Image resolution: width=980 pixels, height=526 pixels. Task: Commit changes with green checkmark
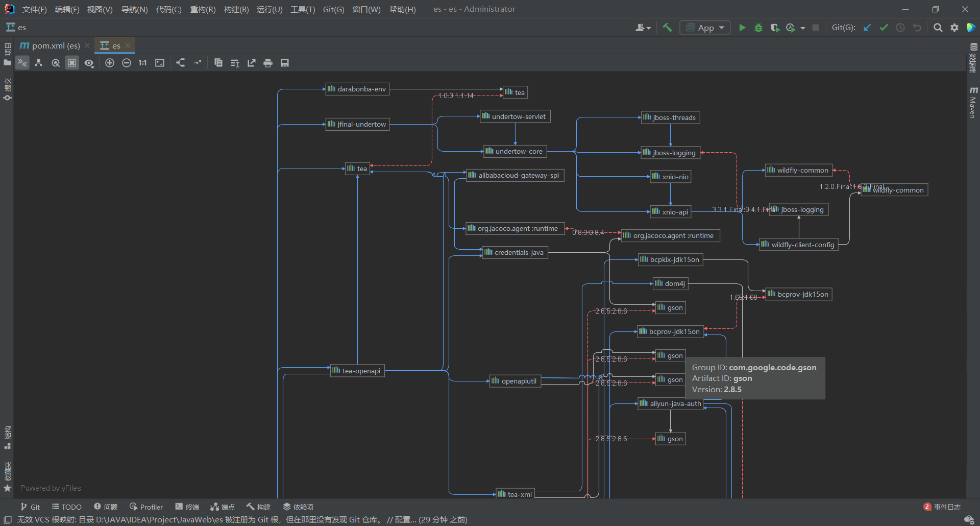pyautogui.click(x=884, y=28)
